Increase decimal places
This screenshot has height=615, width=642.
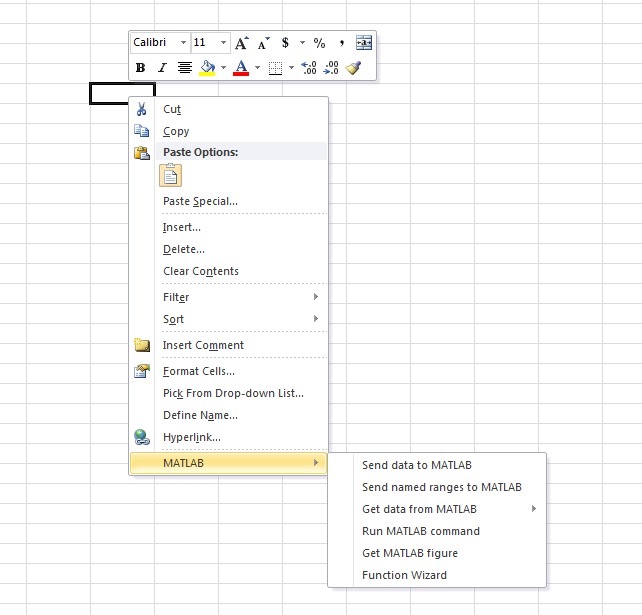(x=309, y=68)
